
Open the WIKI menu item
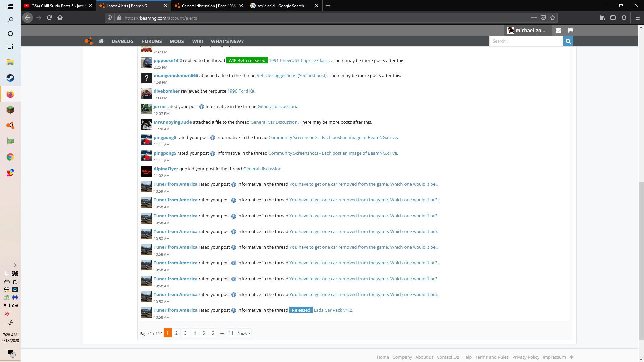[197, 41]
